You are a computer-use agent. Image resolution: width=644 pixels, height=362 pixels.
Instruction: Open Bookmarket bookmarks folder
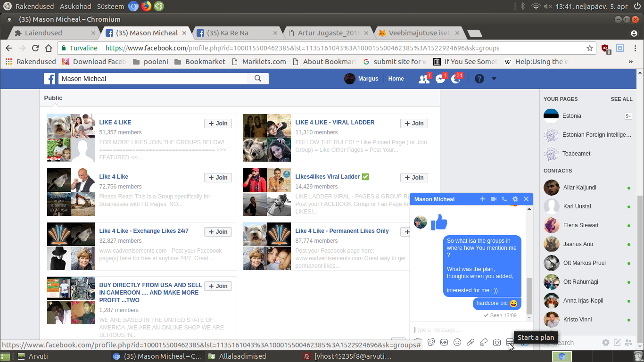(200, 62)
